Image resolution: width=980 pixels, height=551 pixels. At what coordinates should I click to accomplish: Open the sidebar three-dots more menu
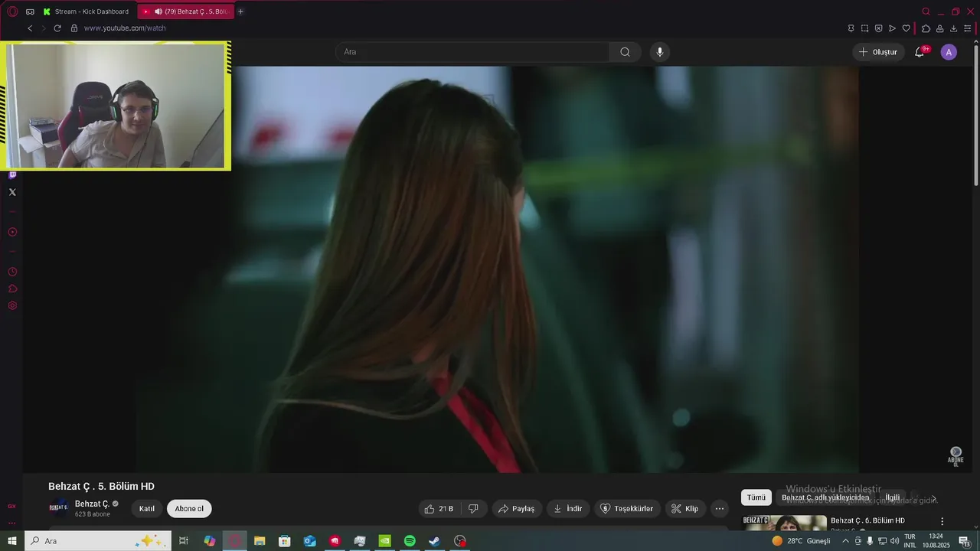(x=12, y=523)
